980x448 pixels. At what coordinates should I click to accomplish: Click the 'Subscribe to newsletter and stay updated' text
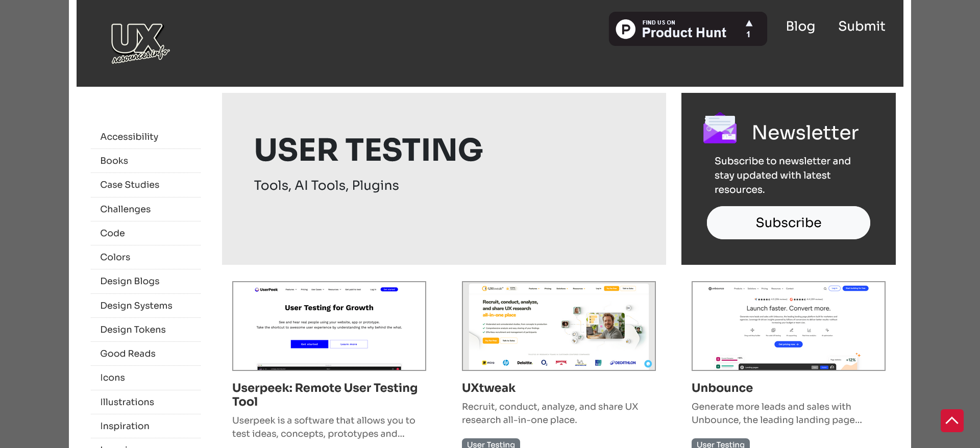coord(782,175)
